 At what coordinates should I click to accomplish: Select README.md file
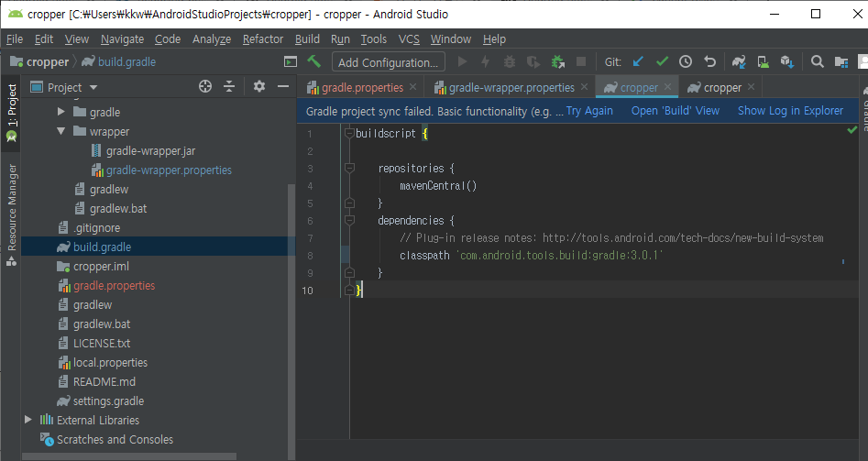coord(104,382)
